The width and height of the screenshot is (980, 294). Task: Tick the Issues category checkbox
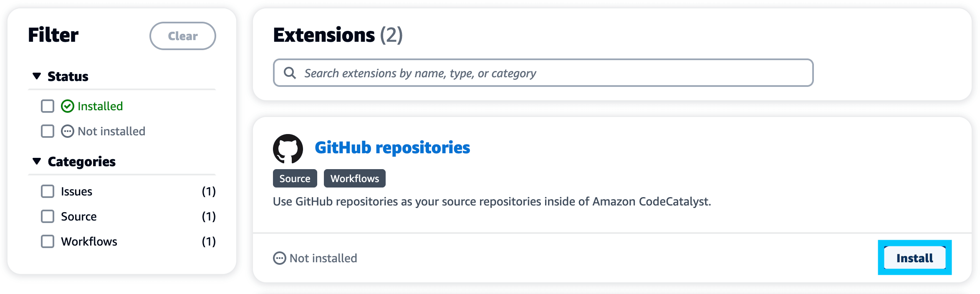coord(48,192)
